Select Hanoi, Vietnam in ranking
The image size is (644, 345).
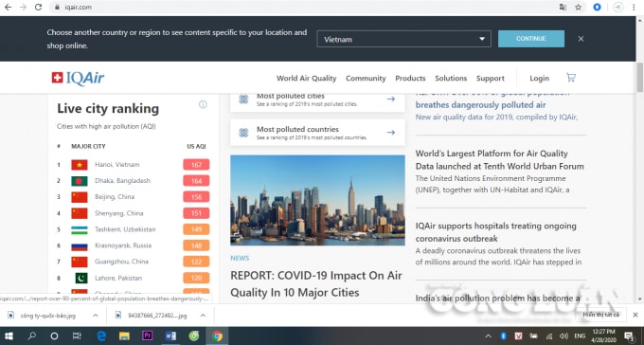point(117,165)
